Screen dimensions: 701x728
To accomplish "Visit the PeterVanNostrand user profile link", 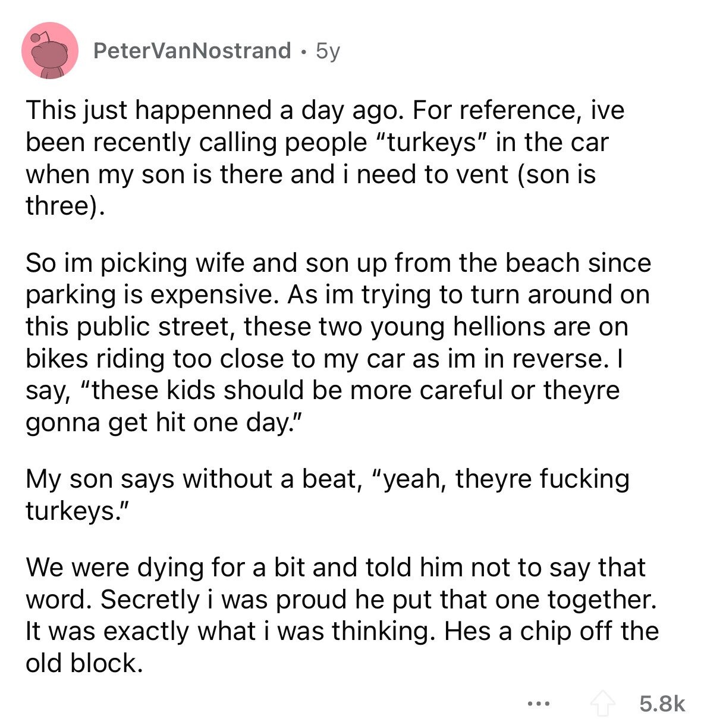I will pos(193,51).
